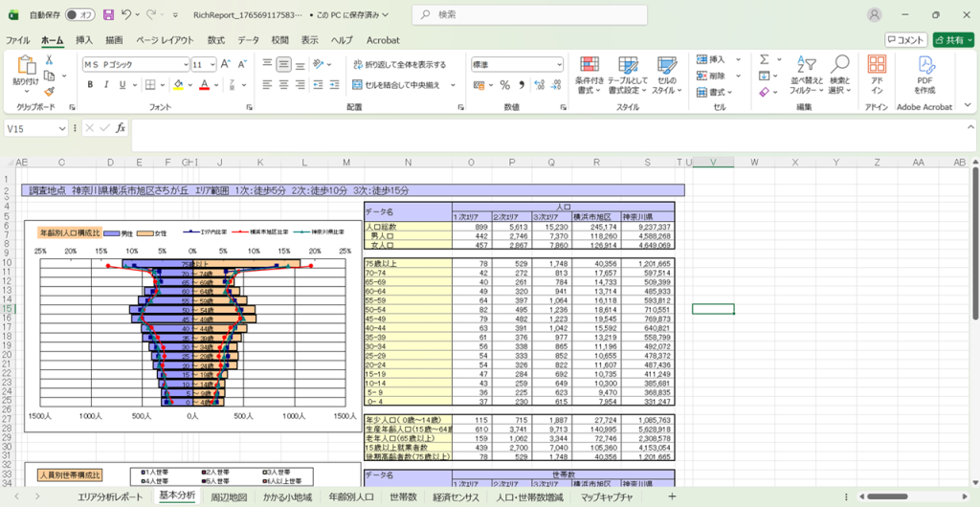Click the Format Painter brush icon

coord(49,93)
